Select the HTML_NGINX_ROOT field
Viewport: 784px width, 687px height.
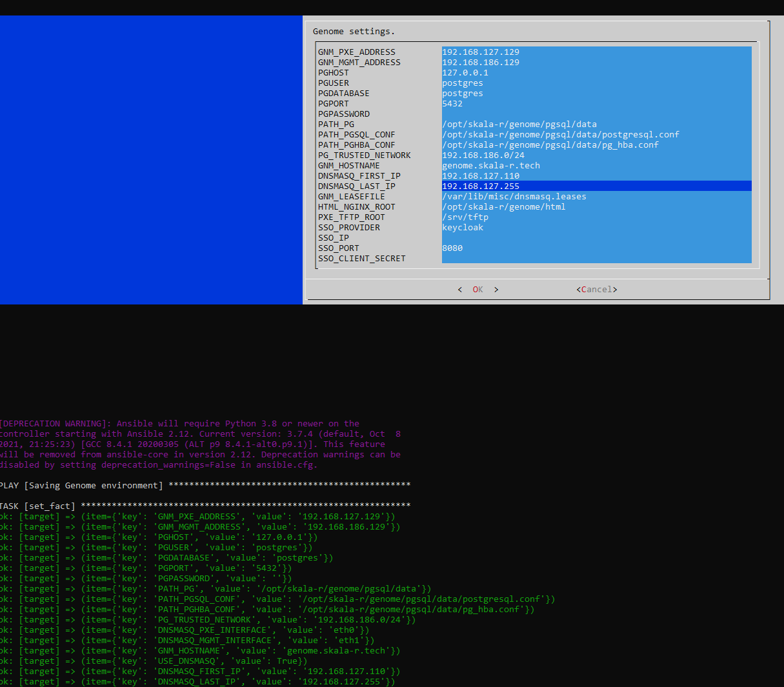(596, 207)
